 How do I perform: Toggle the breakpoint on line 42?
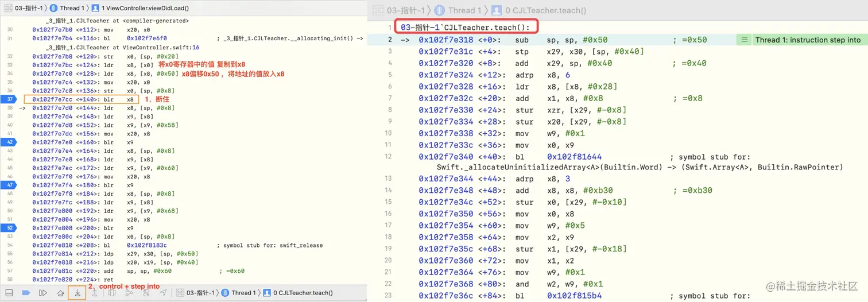(10, 142)
